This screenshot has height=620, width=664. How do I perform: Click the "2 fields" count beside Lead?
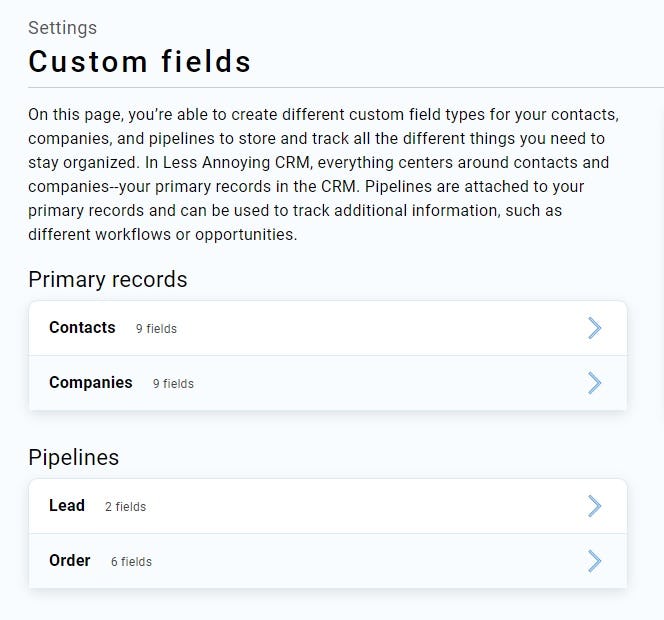[125, 507]
